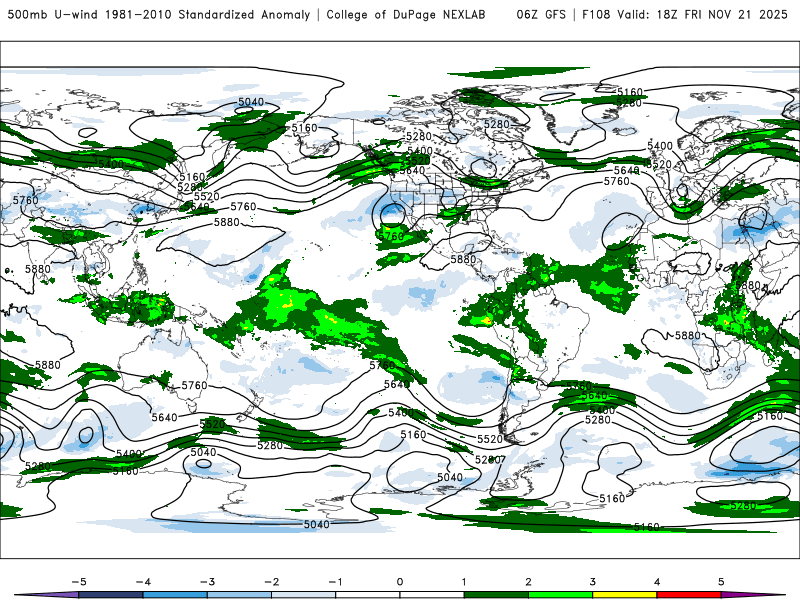Click the '-5' colorbar tick label

79,582
